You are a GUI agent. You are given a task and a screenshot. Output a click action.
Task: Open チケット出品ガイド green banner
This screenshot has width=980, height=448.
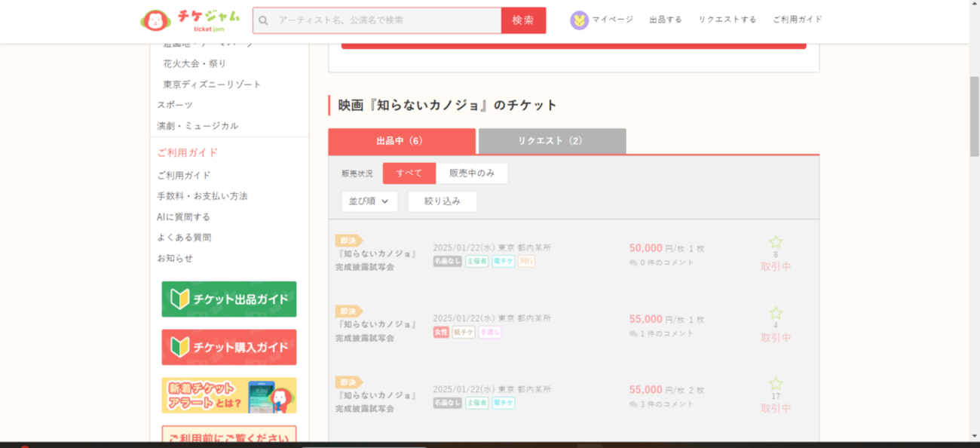pyautogui.click(x=229, y=299)
